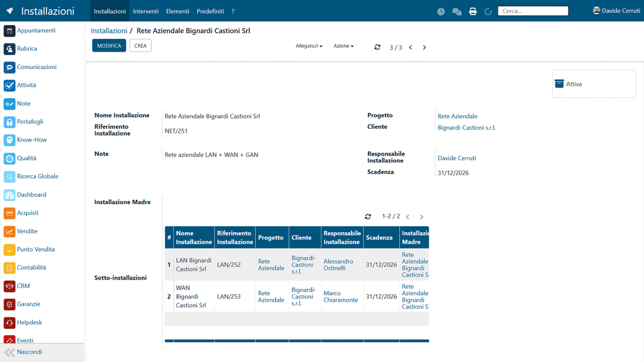The height and width of the screenshot is (362, 644).
Task: Open the Bignardi-Castioni s.r.l. client link in form
Action: (466, 128)
